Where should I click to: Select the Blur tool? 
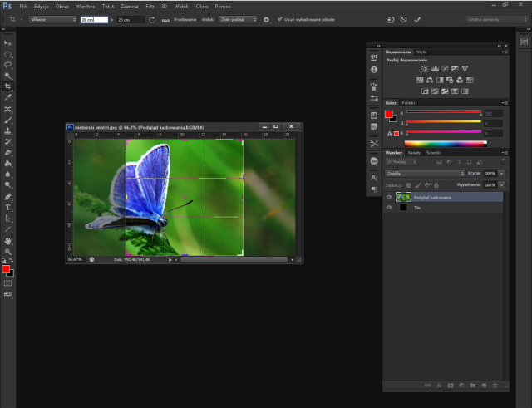pyautogui.click(x=7, y=175)
